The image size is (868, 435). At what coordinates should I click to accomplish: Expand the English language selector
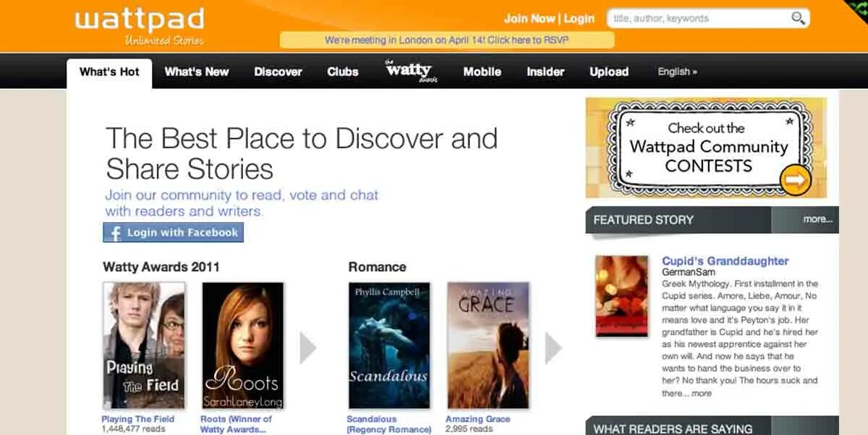(x=677, y=72)
